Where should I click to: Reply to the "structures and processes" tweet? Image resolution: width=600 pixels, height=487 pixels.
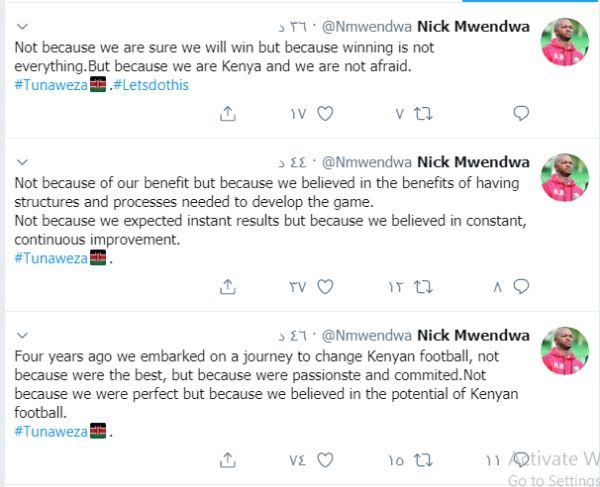pyautogui.click(x=520, y=287)
